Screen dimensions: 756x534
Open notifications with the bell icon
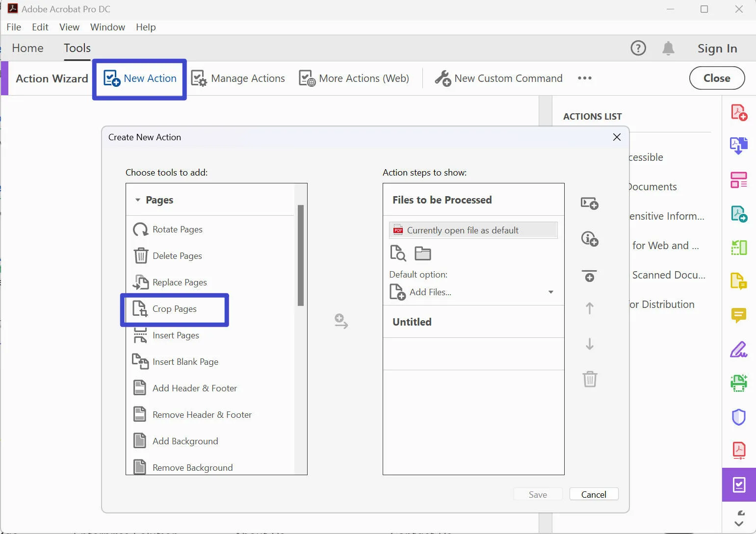click(x=668, y=48)
